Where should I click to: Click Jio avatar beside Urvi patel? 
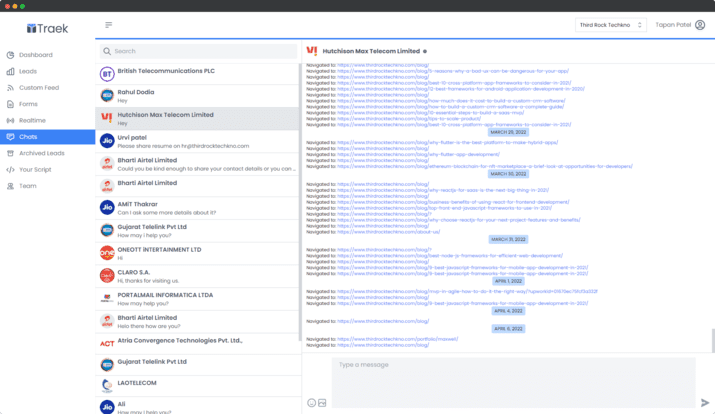click(x=107, y=141)
